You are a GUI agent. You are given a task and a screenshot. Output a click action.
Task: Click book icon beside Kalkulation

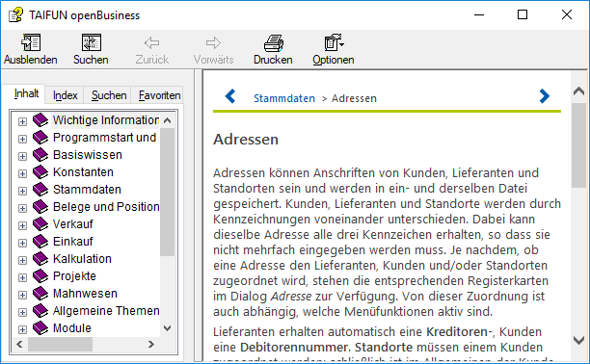[40, 259]
